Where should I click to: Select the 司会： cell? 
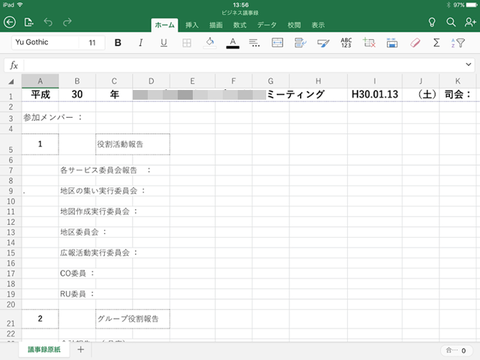click(x=458, y=95)
